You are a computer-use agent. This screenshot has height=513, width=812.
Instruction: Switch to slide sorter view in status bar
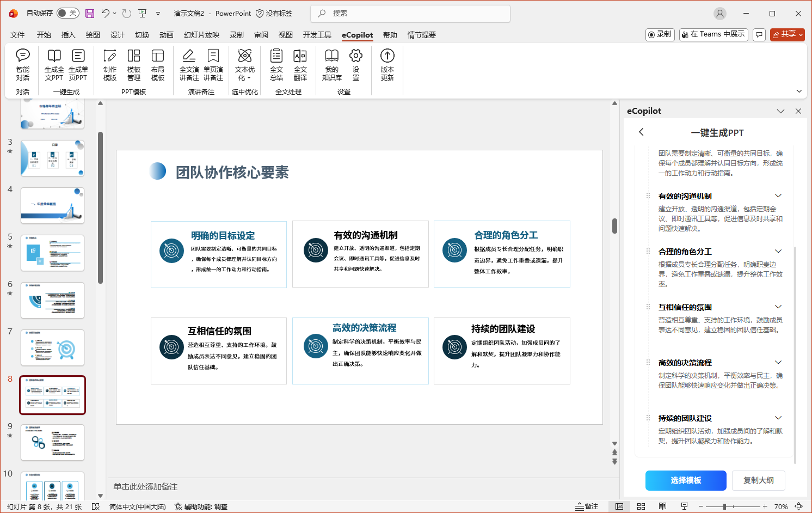coord(641,506)
